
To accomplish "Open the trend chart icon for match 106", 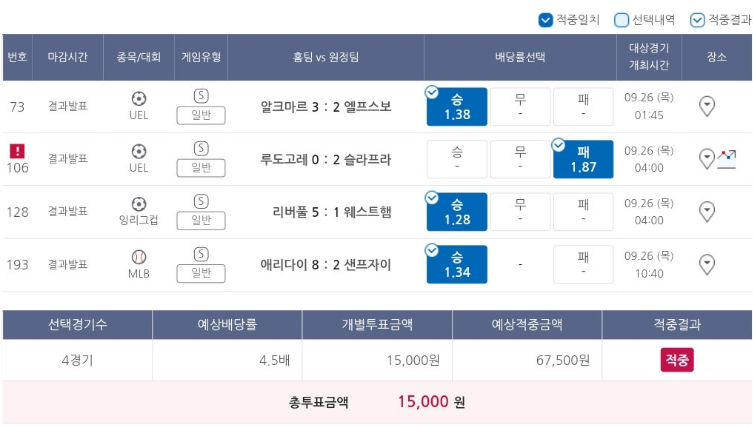I will pos(727,159).
